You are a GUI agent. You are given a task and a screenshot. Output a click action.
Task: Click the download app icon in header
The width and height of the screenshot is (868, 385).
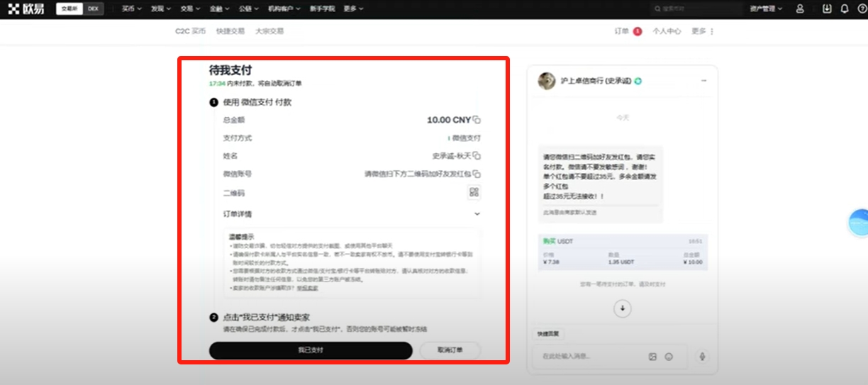tap(827, 9)
